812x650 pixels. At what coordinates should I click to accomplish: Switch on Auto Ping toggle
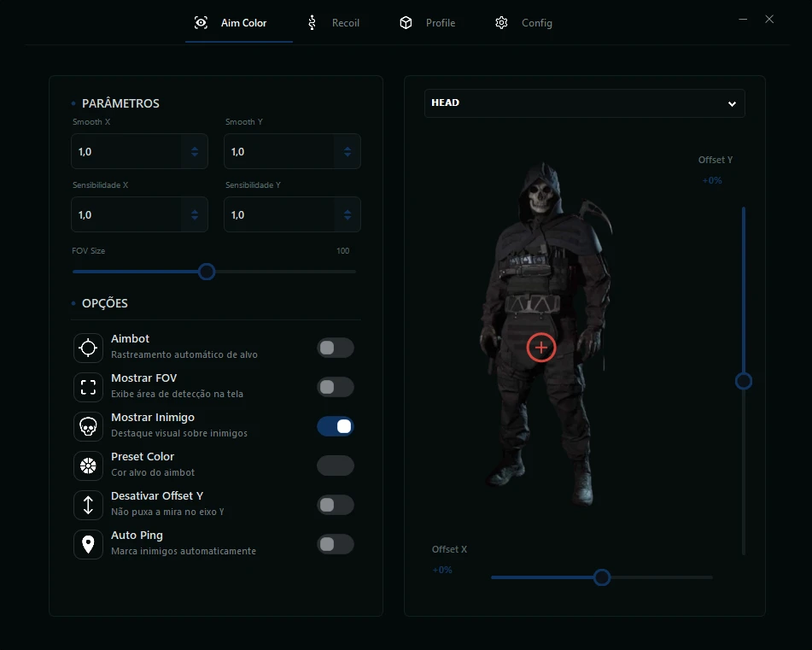coord(336,544)
